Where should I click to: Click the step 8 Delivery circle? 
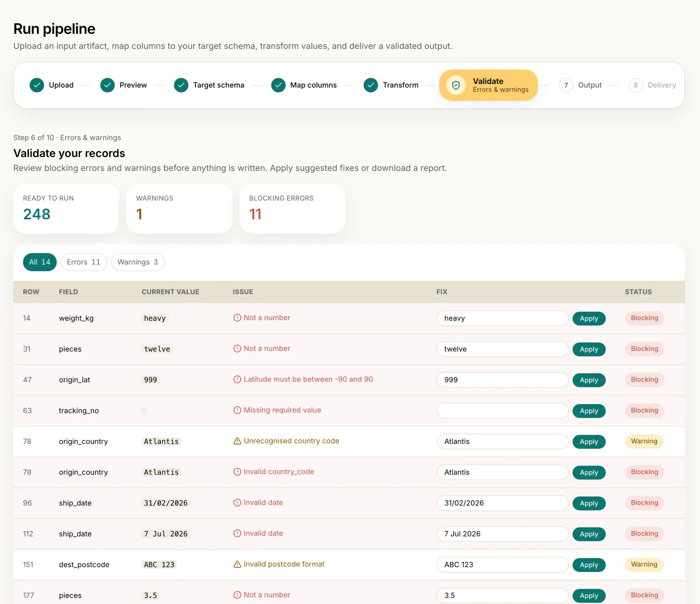[636, 85]
